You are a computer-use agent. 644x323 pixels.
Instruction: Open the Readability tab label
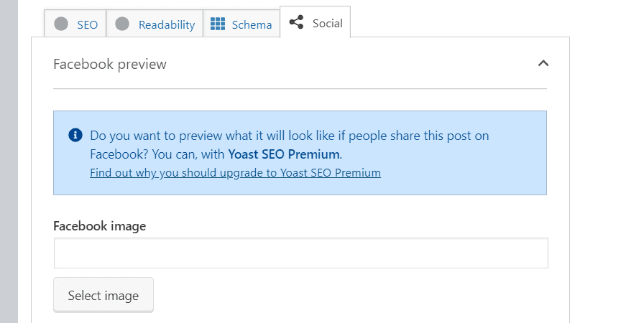[x=167, y=24]
